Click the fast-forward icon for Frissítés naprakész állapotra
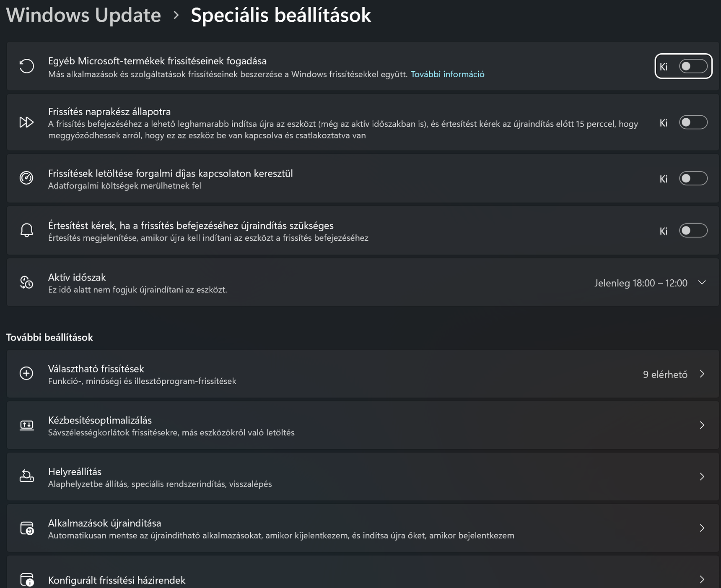This screenshot has height=588, width=721. pyautogui.click(x=26, y=122)
